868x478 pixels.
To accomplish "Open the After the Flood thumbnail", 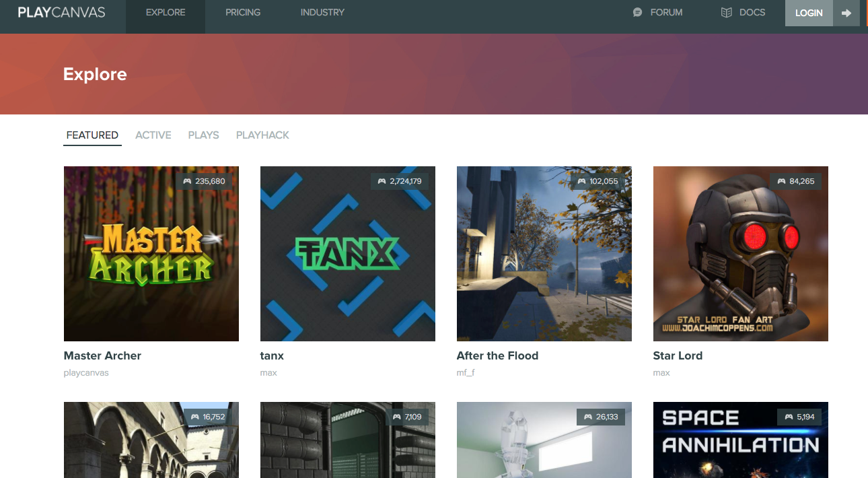I will [x=544, y=254].
